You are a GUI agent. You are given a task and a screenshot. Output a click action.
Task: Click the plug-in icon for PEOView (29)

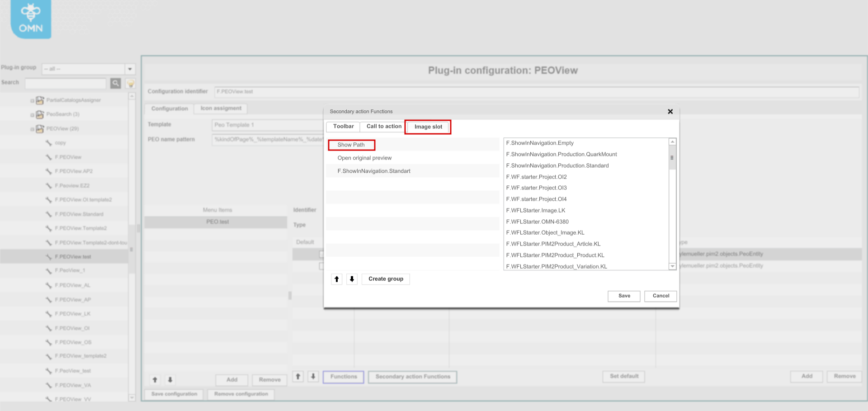(x=40, y=129)
